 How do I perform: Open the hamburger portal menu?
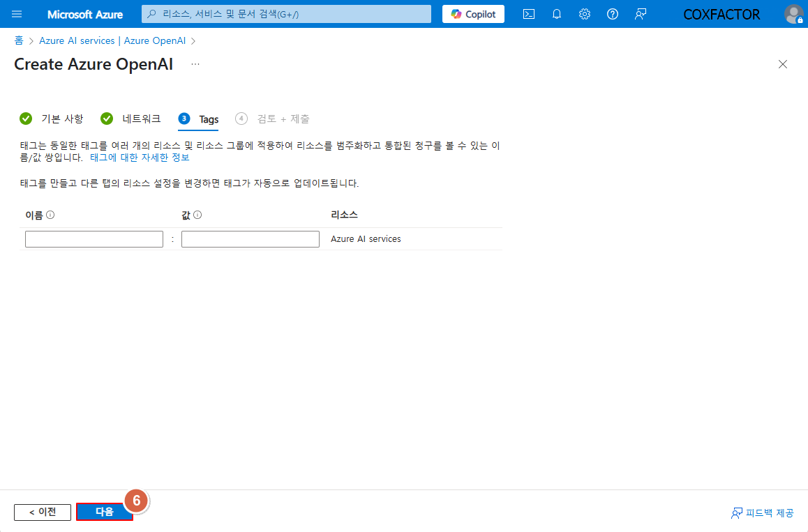coord(17,14)
